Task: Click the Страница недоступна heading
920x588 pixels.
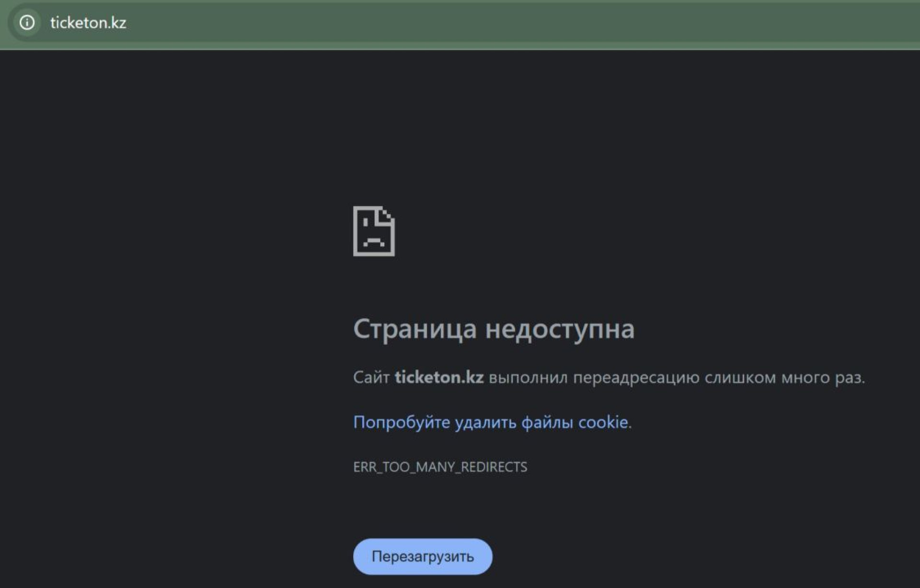Action: point(494,329)
